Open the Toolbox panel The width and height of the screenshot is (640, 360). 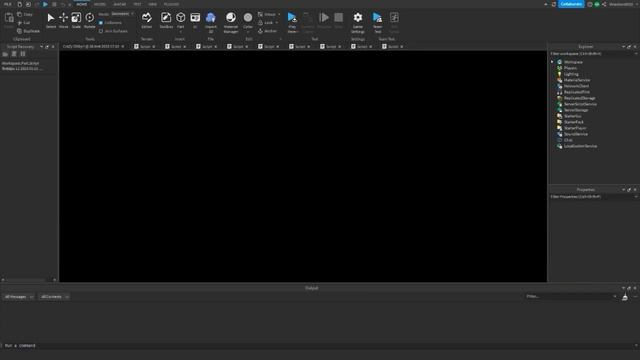pos(166,20)
